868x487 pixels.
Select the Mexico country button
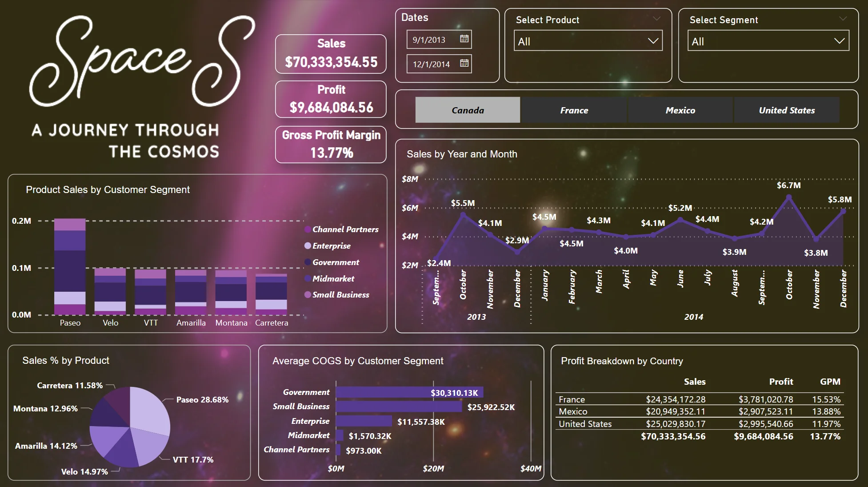point(680,110)
